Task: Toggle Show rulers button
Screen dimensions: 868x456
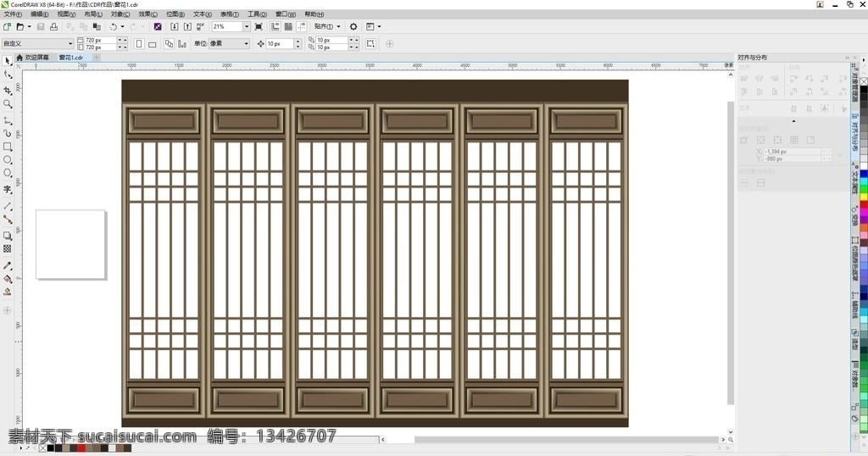Action: click(275, 26)
